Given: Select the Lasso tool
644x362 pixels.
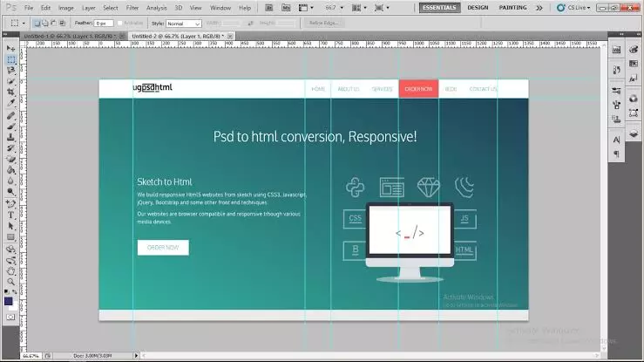Looking at the screenshot, I should pyautogui.click(x=10, y=71).
